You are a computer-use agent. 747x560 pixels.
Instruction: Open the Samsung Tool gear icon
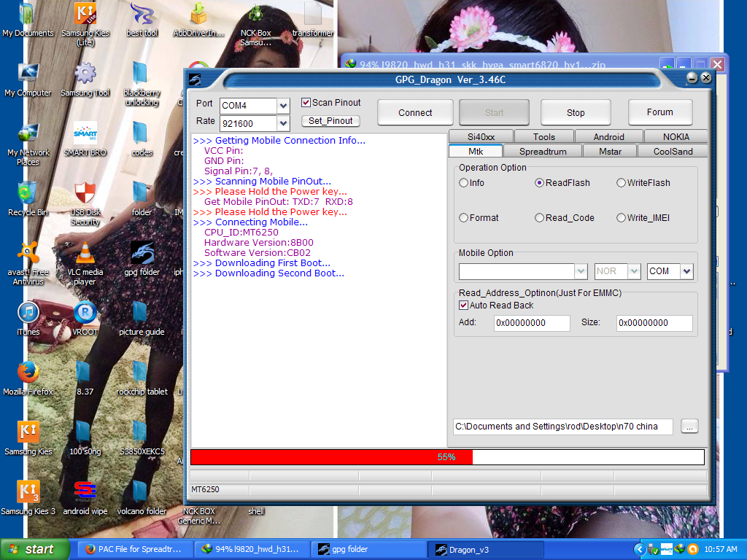pos(85,74)
